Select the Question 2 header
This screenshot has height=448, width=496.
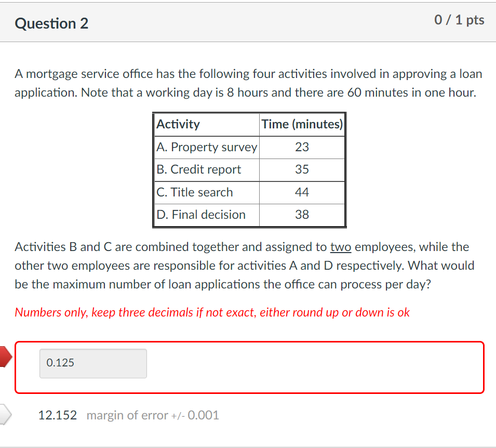point(51,23)
